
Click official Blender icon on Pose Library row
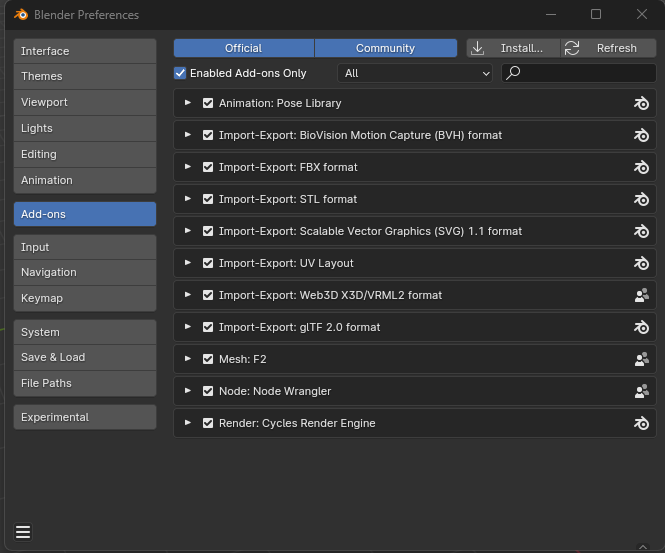pos(641,103)
